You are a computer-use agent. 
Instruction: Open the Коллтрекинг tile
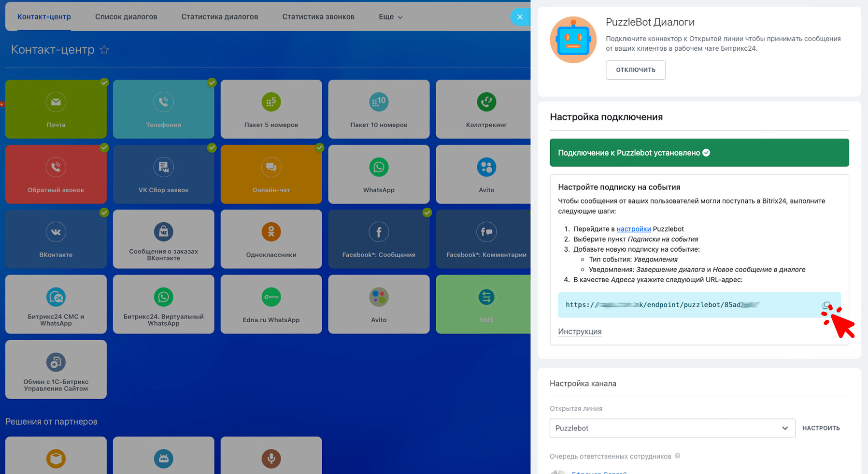click(484, 109)
